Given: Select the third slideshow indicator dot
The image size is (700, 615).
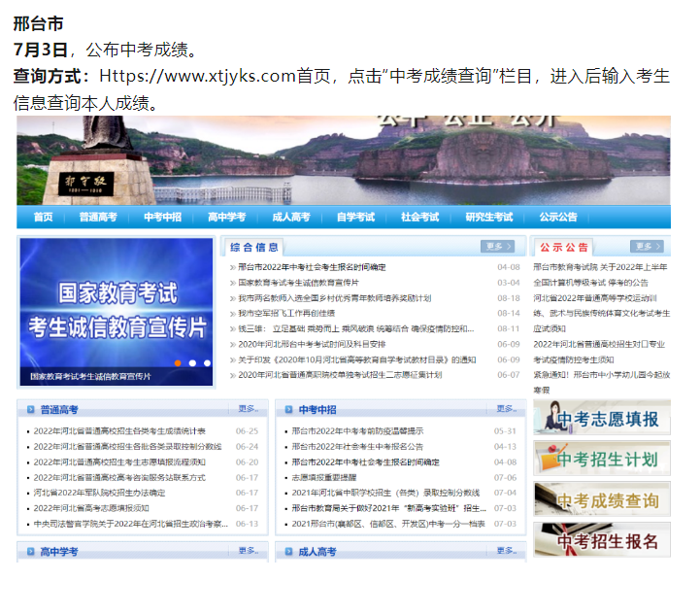Looking at the screenshot, I should tap(206, 362).
